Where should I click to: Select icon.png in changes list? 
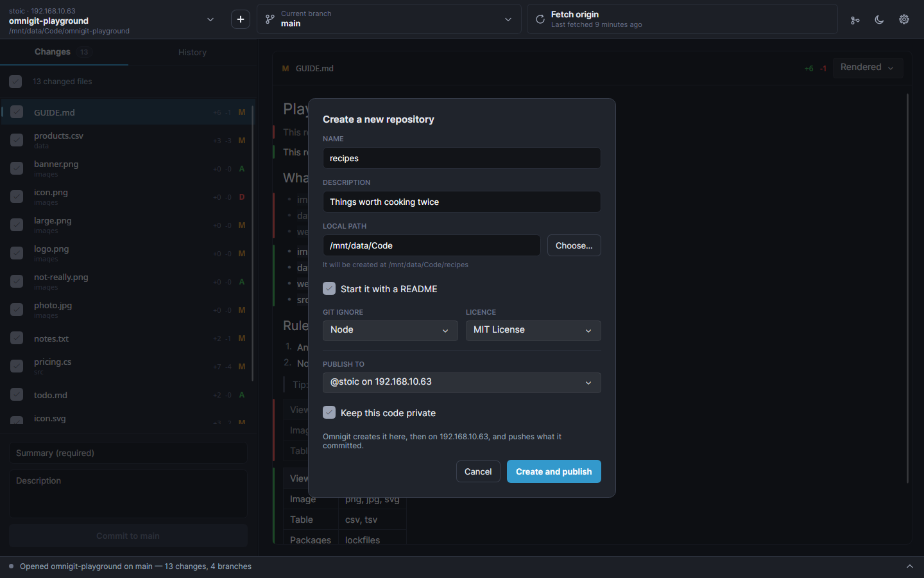coord(128,197)
